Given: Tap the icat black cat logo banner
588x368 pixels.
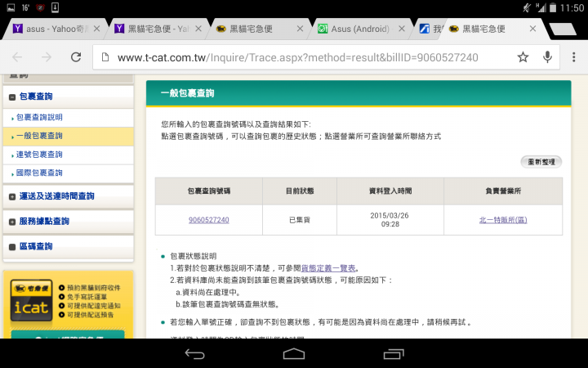Looking at the screenshot, I should (x=31, y=300).
